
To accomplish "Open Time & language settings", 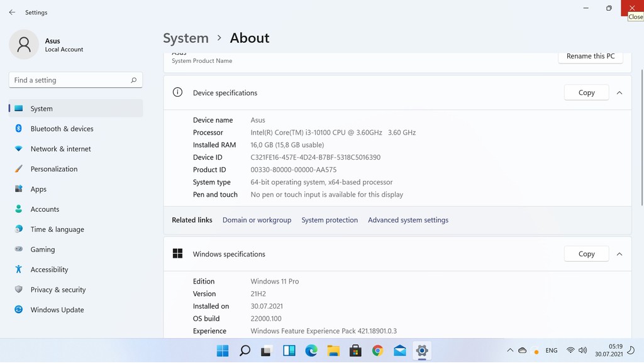I will tap(75, 229).
